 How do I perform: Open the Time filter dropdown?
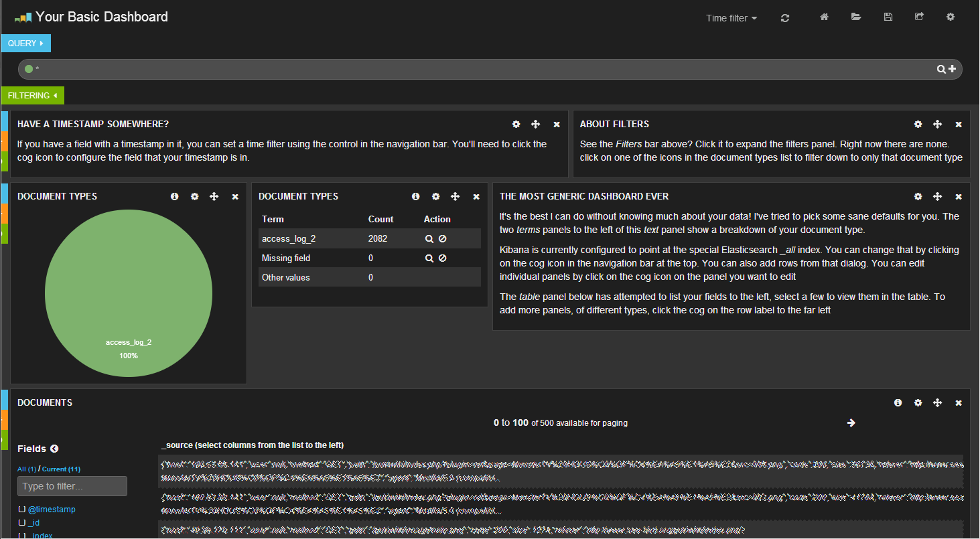pyautogui.click(x=731, y=18)
